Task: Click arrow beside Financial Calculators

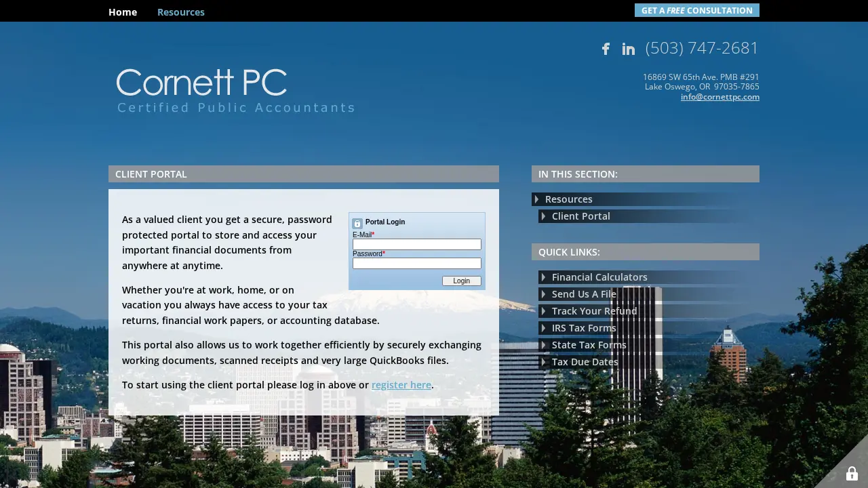Action: (543, 277)
